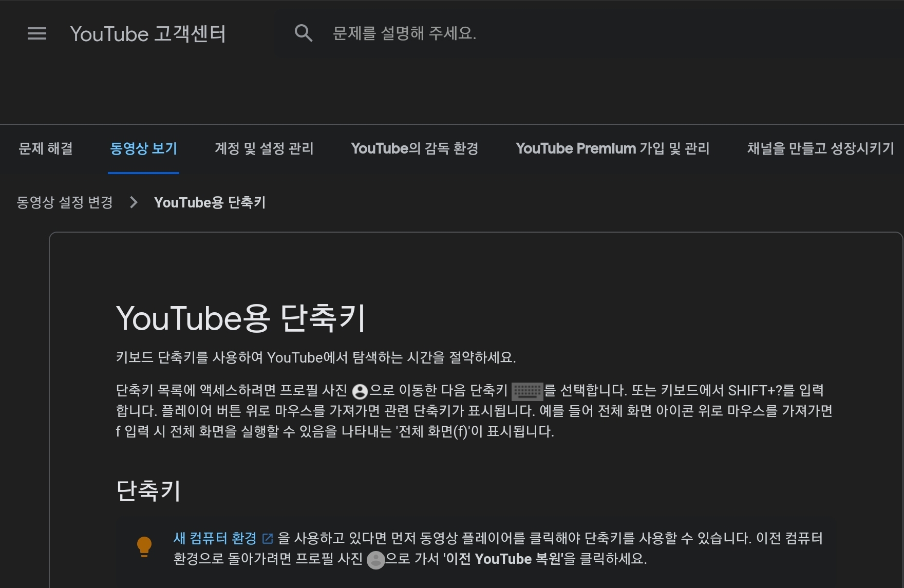904x588 pixels.
Task: Go to 동영상 설정 변경 breadcrumb
Action: [x=65, y=202]
